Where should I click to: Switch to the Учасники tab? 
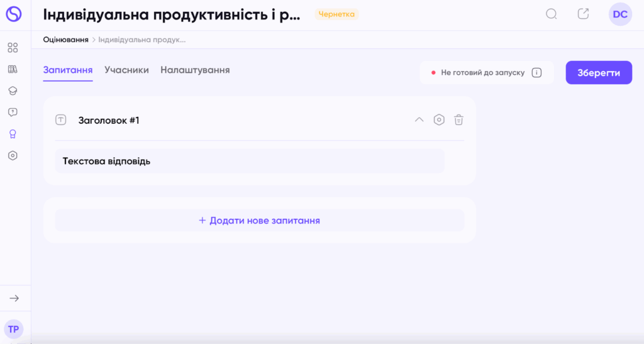click(126, 70)
